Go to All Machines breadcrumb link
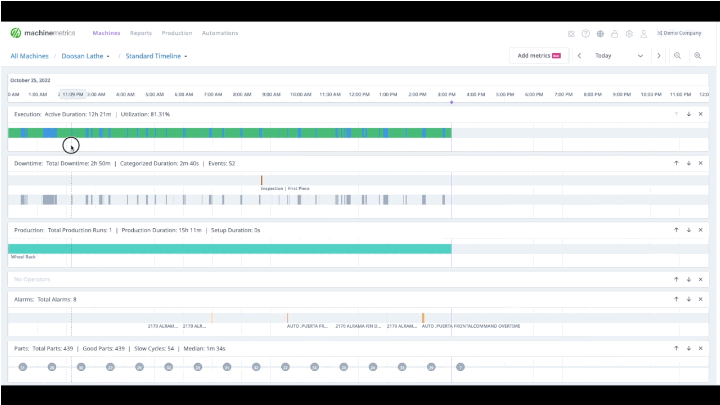Screen dimensions: 720x405 (29, 56)
